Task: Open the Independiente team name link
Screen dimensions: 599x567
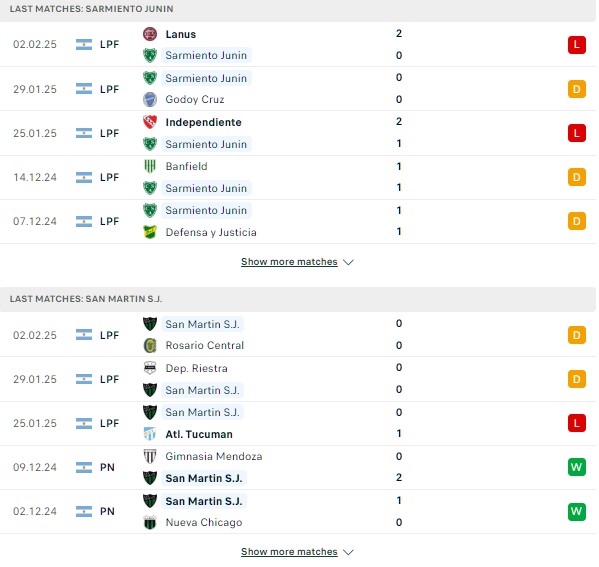Action: [x=203, y=122]
